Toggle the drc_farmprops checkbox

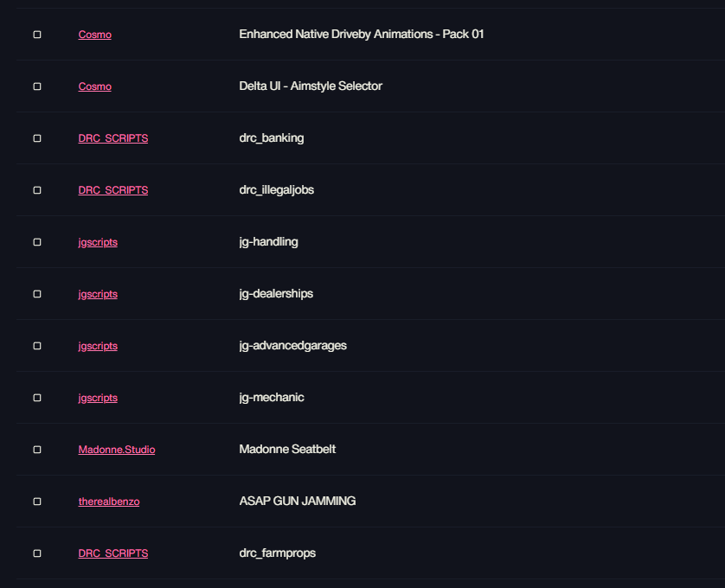pyautogui.click(x=37, y=553)
